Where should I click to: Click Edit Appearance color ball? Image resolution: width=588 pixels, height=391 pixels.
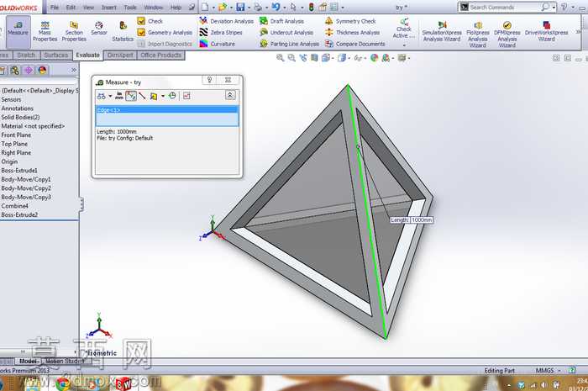point(374,58)
